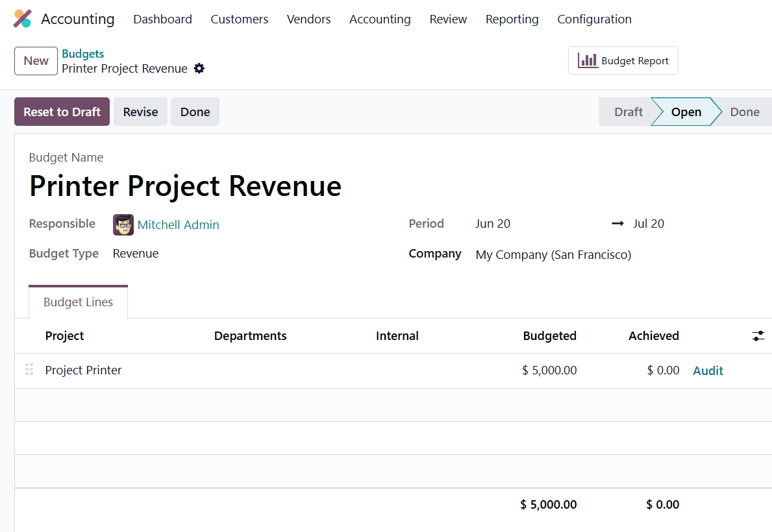Change the Budget Type Revenue field
The height and width of the screenshot is (532, 772).
[x=136, y=254]
